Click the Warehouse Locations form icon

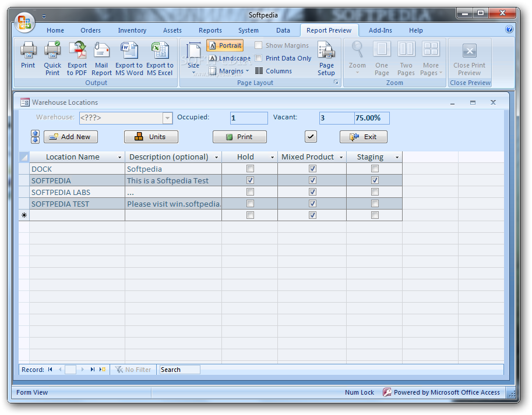point(25,102)
